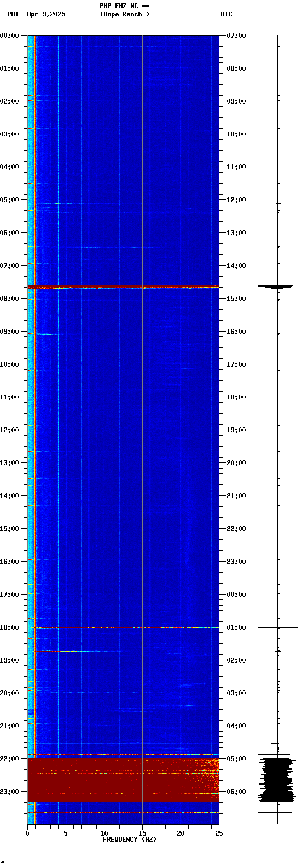Click the 'UTC' timezone label

(x=226, y=14)
